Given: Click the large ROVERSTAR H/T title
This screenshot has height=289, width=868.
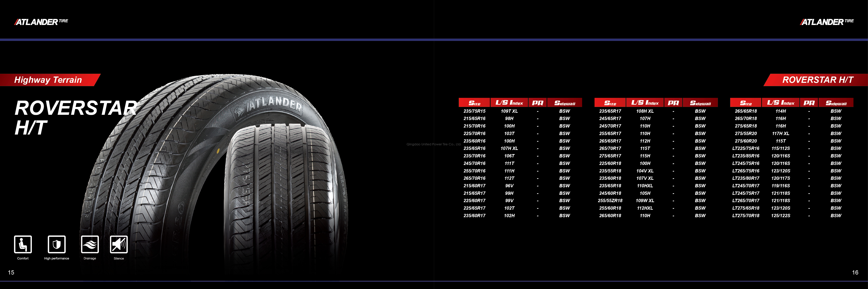Looking at the screenshot, I should pyautogui.click(x=76, y=117).
